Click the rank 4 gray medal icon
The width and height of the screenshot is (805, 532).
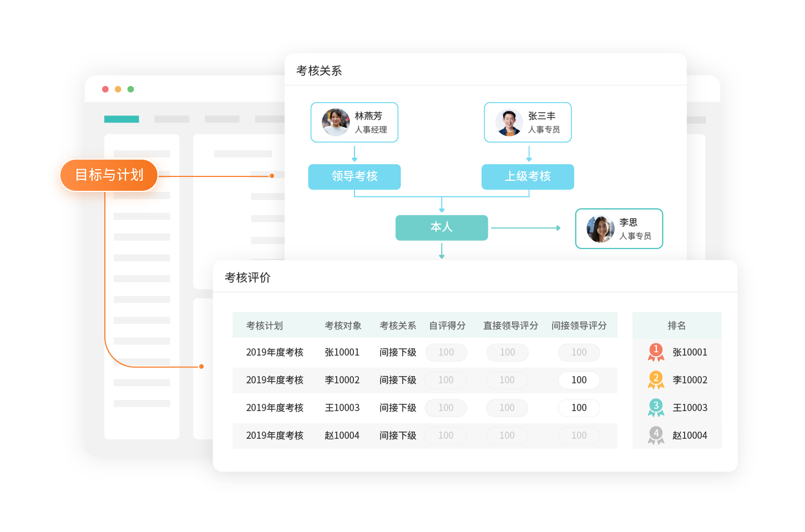tap(656, 435)
